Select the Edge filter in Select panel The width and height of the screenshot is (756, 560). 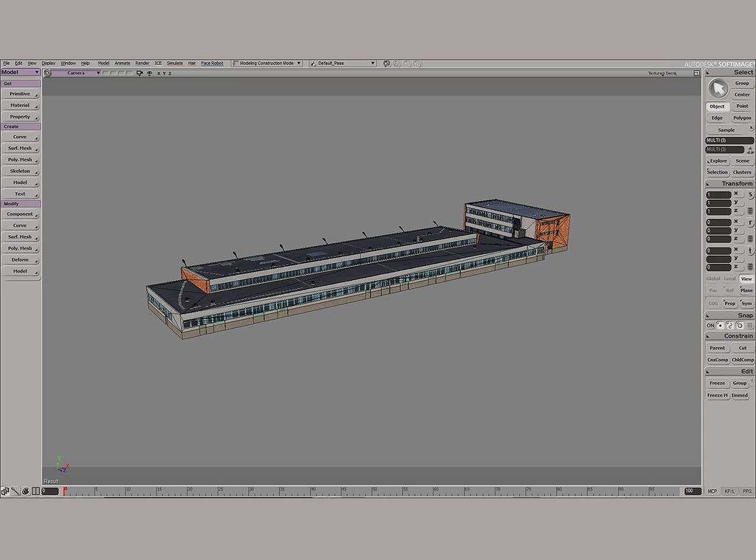[716, 117]
